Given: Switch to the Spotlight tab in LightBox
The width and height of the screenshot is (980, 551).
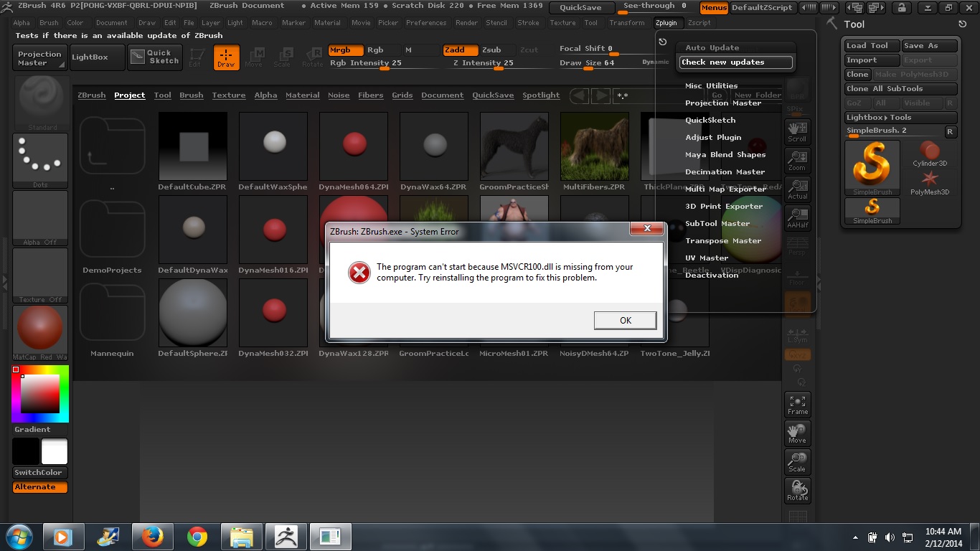Looking at the screenshot, I should click(541, 95).
